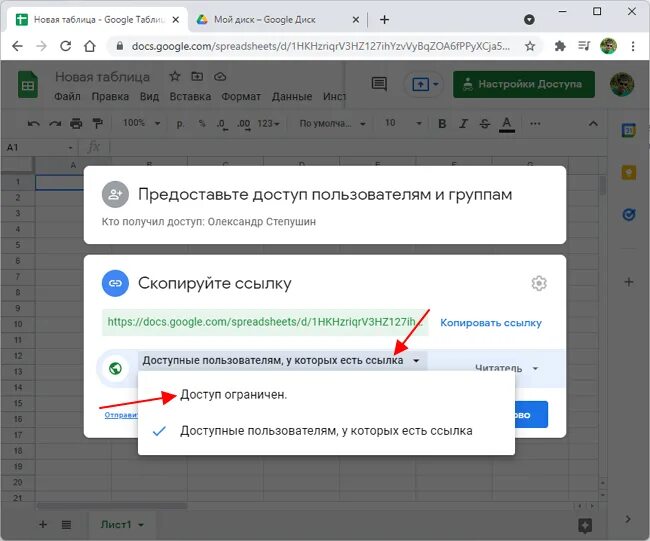
Task: Open Google Keep side panel icon
Action: pyautogui.click(x=629, y=172)
